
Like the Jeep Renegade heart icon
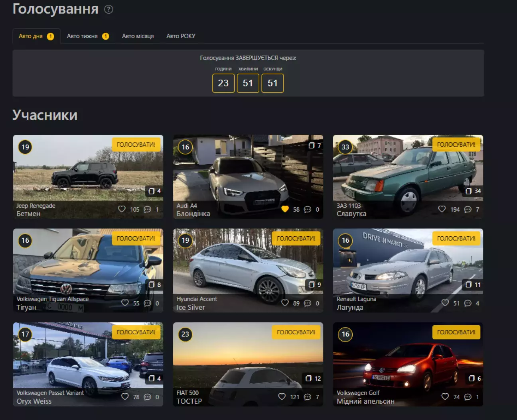pyautogui.click(x=122, y=209)
